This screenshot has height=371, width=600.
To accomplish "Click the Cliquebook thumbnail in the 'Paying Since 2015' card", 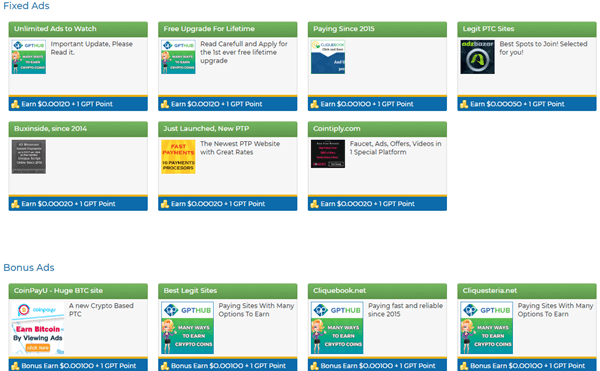I will (328, 57).
